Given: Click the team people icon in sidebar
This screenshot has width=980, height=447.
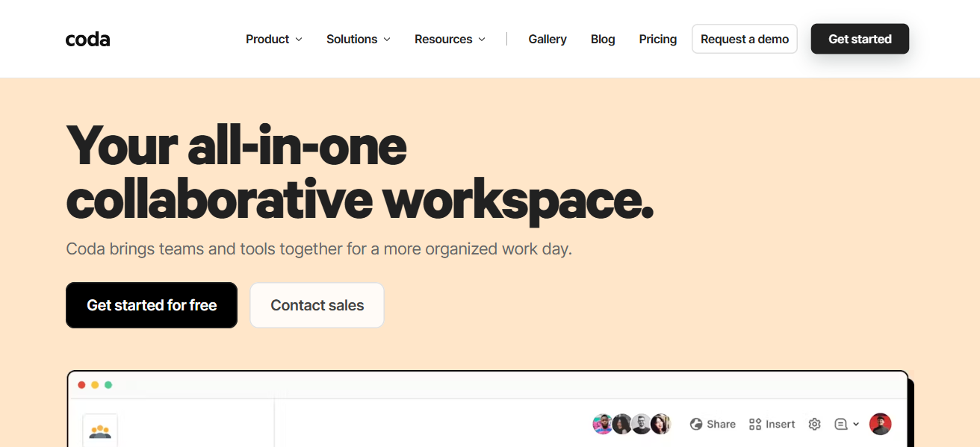Looking at the screenshot, I should [x=100, y=431].
